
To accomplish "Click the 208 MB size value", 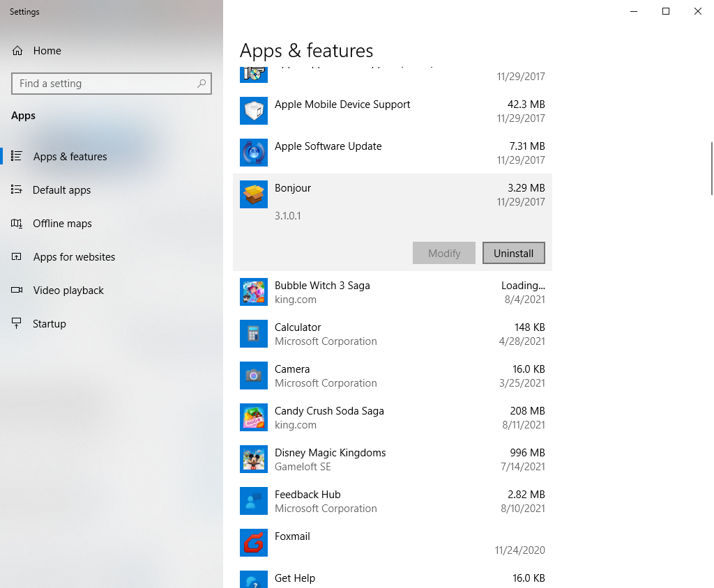I will [x=527, y=410].
